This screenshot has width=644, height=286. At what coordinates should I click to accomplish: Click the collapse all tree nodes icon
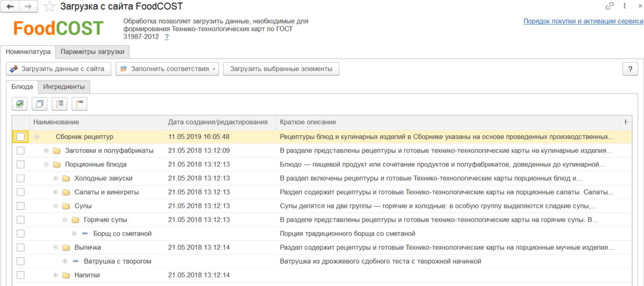click(79, 104)
